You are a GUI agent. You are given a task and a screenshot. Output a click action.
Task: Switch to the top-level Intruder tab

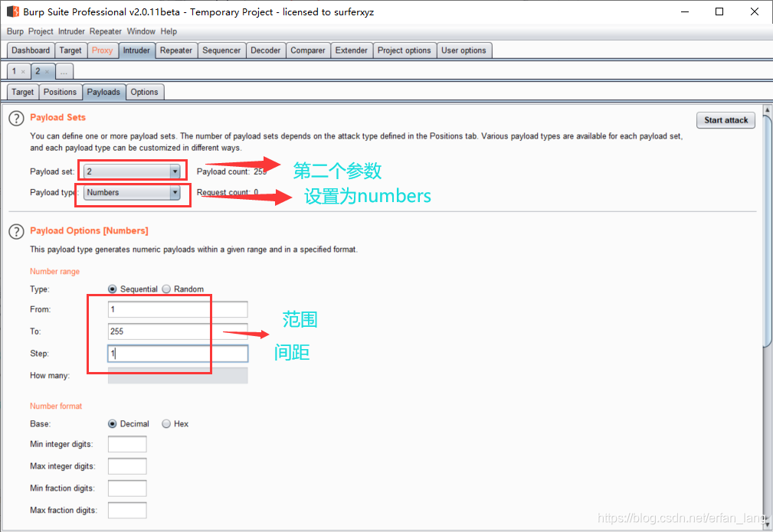point(136,51)
